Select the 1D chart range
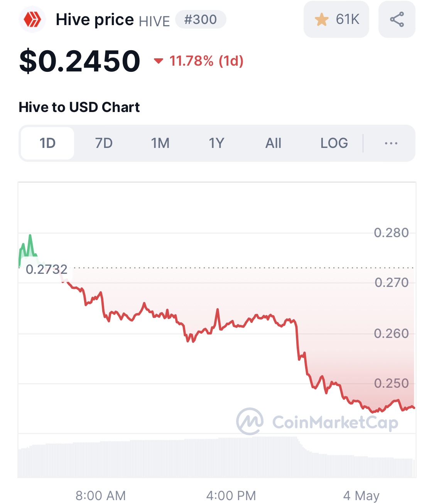Screen dimensions: 434x504 click(47, 143)
